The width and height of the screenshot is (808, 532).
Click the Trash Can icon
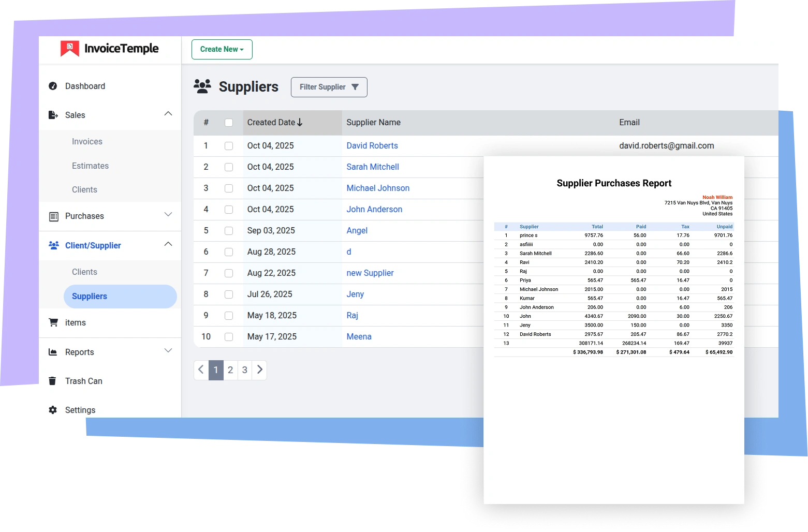[52, 381]
